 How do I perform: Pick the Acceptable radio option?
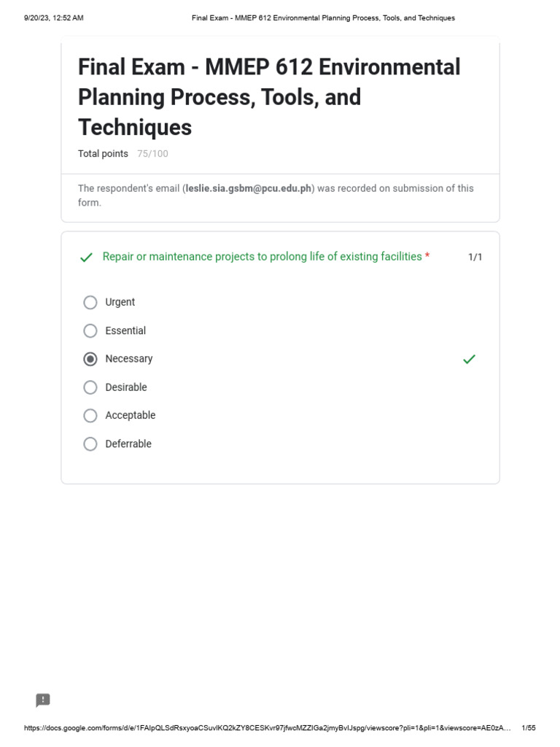point(90,416)
